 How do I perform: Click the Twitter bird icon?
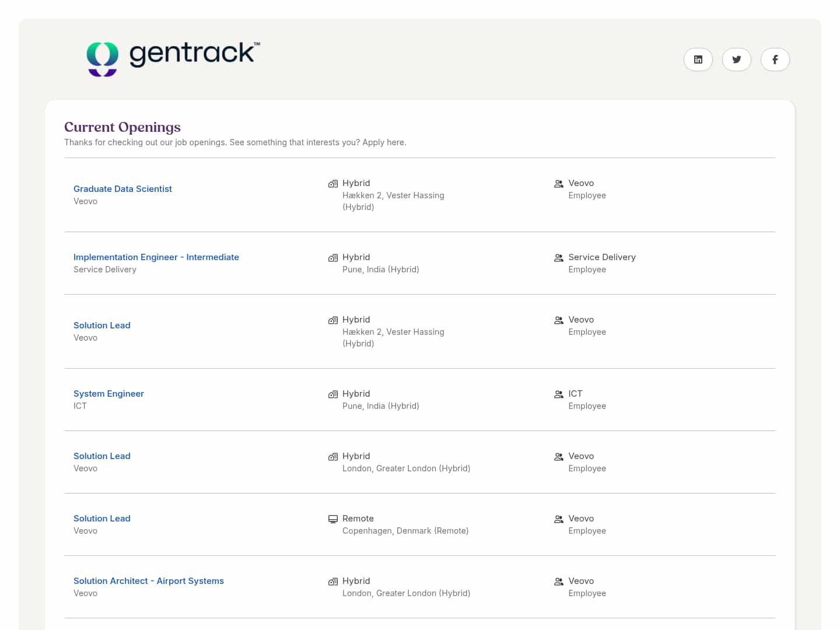(x=736, y=60)
